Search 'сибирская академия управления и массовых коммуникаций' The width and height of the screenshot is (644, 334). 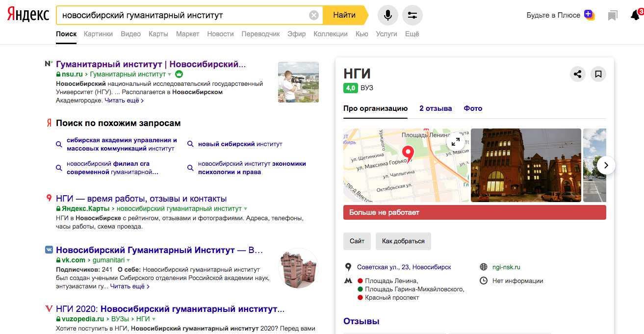point(122,144)
